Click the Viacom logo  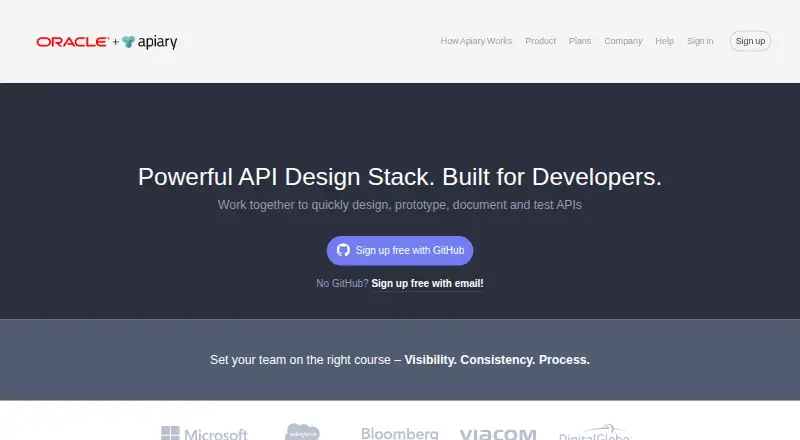coord(498,434)
